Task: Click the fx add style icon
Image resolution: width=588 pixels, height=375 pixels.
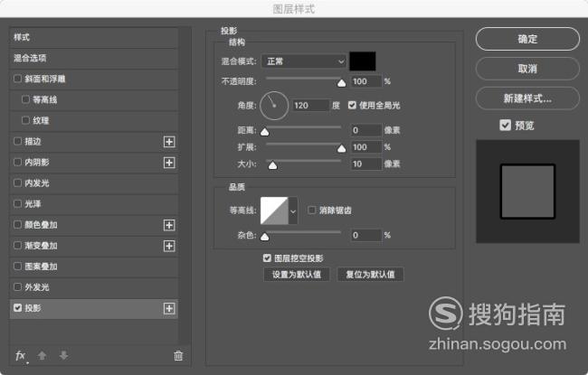Action: tap(21, 355)
